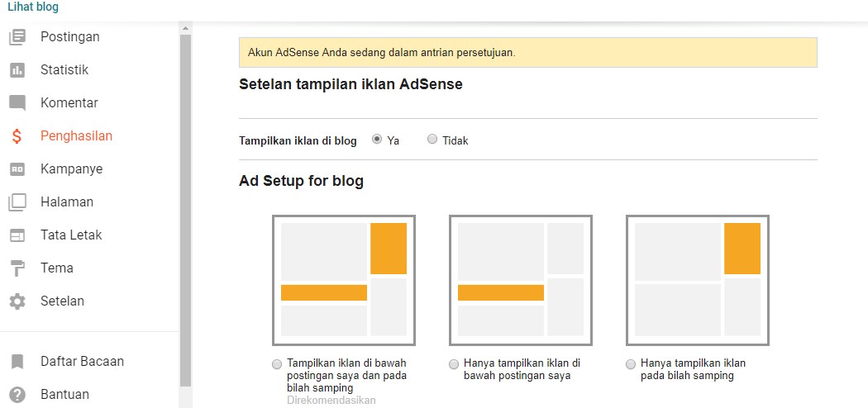Screen dimensions: 868x408
Task: Click the layout thumbnail with only below-post ad
Action: (x=521, y=280)
